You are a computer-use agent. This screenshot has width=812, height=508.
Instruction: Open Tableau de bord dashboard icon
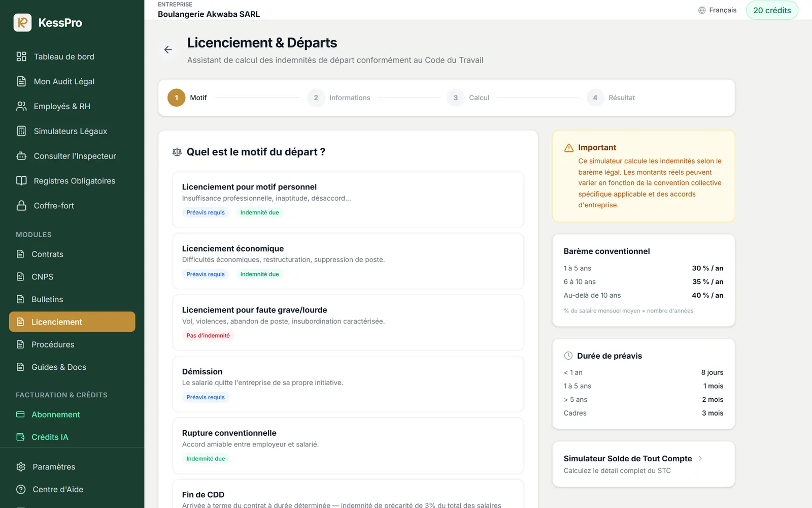click(x=21, y=56)
